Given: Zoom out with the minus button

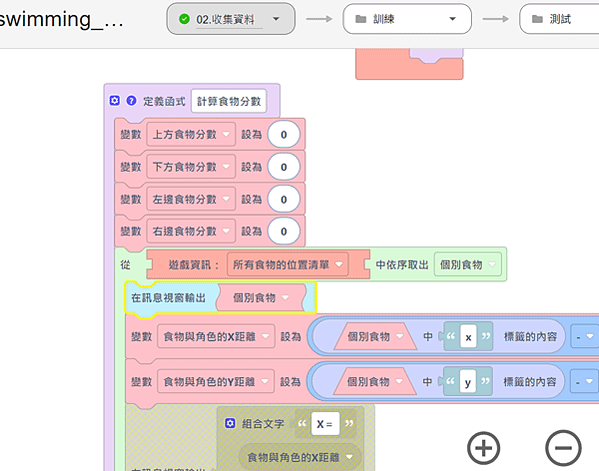Looking at the screenshot, I should (563, 448).
